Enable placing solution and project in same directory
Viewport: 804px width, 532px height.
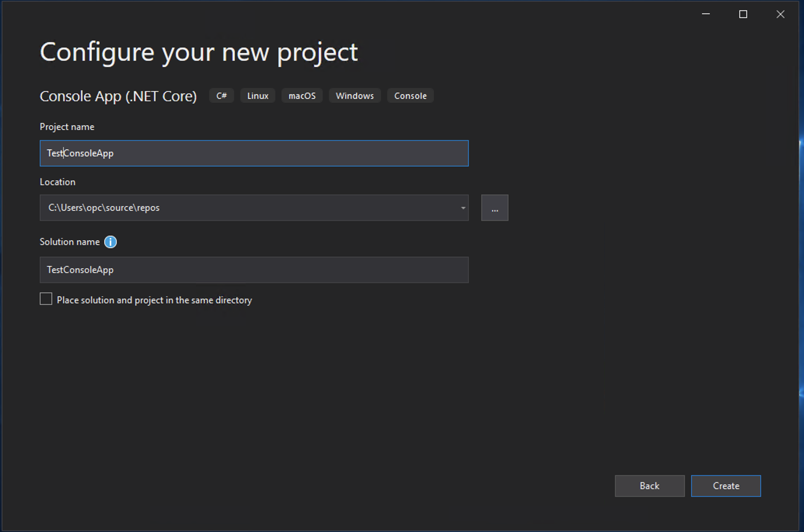46,299
